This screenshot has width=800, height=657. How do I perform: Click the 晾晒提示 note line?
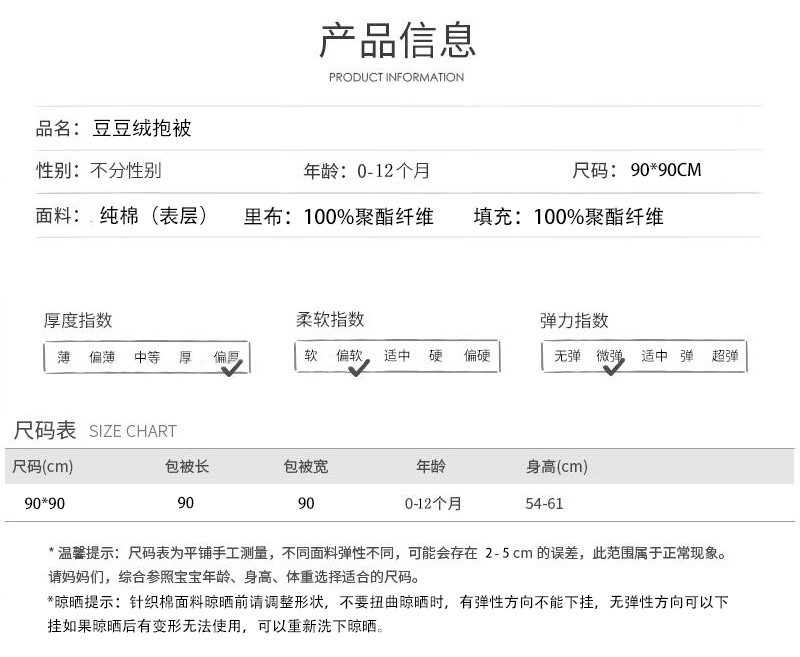tap(388, 602)
